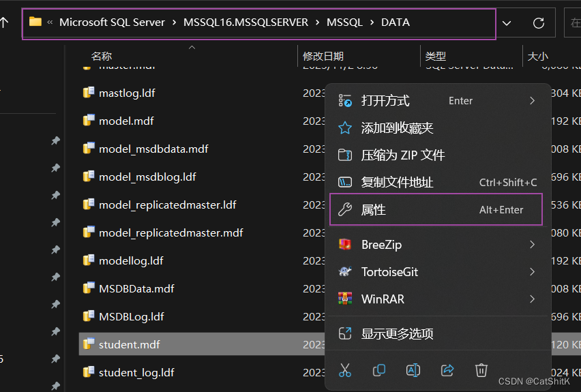Viewport: 581px width, 392px height.
Task: Expand the BreeZip submenu arrow
Action: [x=532, y=245]
